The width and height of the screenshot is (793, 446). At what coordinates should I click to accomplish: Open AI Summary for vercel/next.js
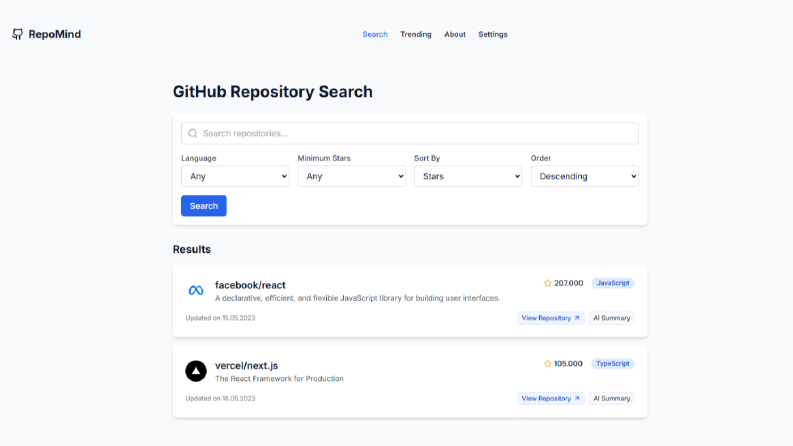[x=611, y=398]
